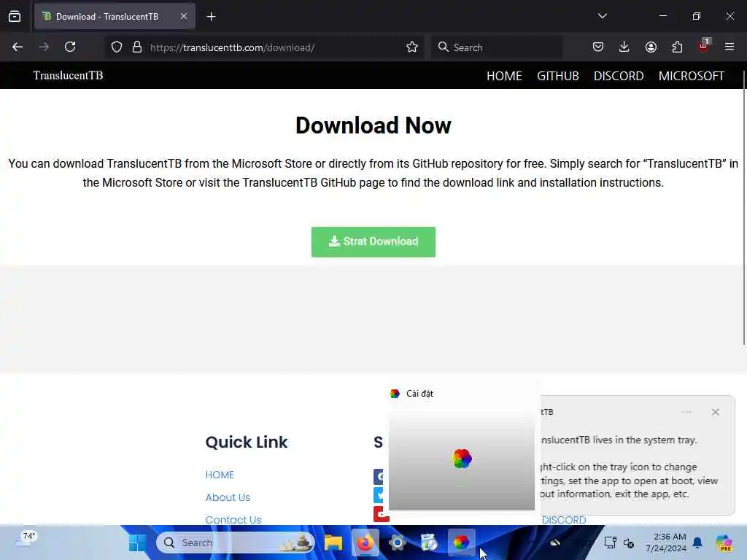Open Settings gear on taskbar
The image size is (747, 560).
click(398, 542)
